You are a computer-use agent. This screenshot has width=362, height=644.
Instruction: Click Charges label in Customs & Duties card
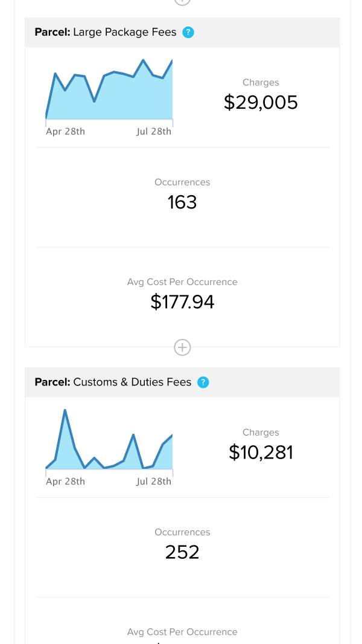click(261, 433)
